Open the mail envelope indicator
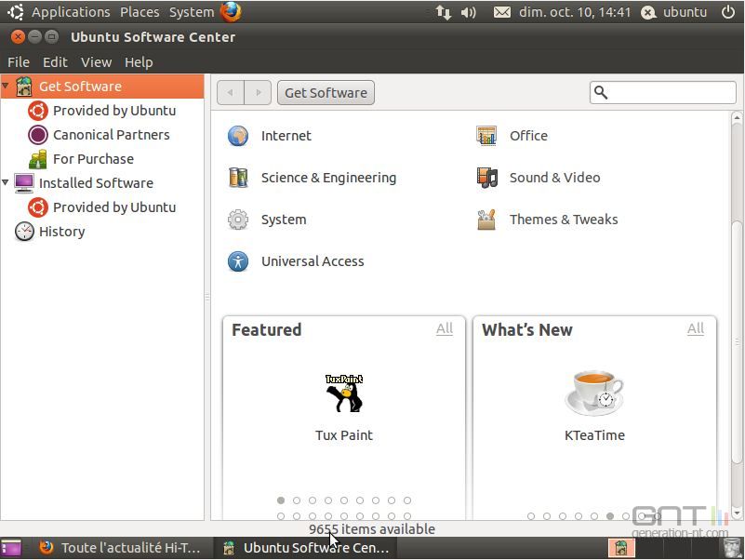The width and height of the screenshot is (745, 560). (x=501, y=12)
